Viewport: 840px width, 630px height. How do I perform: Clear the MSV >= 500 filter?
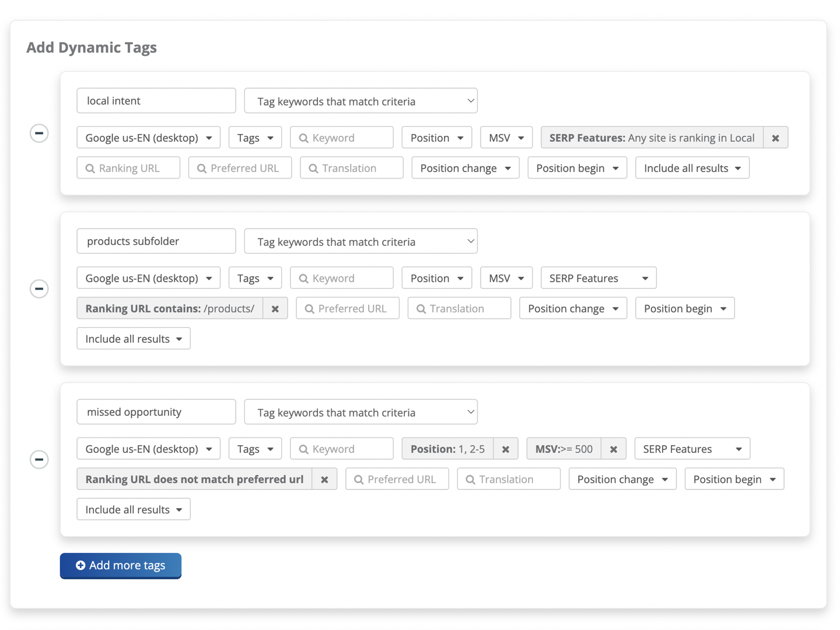click(614, 449)
